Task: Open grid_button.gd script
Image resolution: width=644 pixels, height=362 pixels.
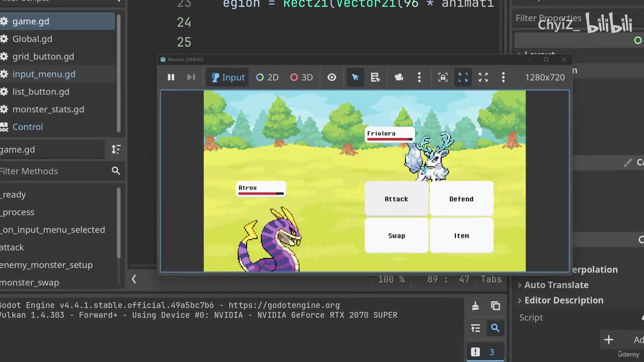Action: tap(43, 56)
